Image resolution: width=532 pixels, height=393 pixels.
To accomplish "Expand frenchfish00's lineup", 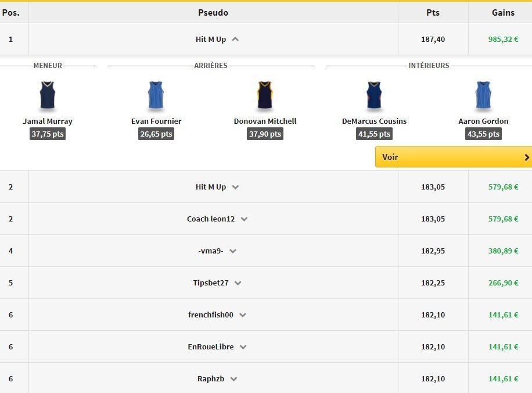I will click(x=243, y=315).
